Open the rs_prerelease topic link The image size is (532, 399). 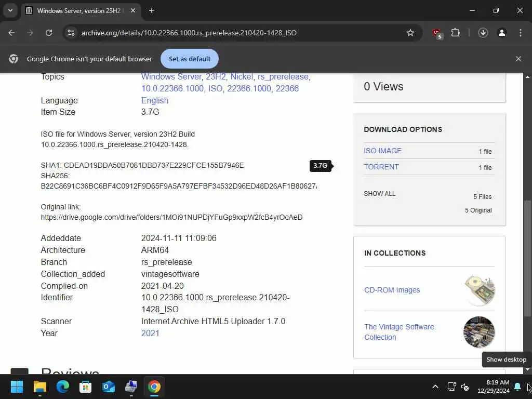(283, 77)
